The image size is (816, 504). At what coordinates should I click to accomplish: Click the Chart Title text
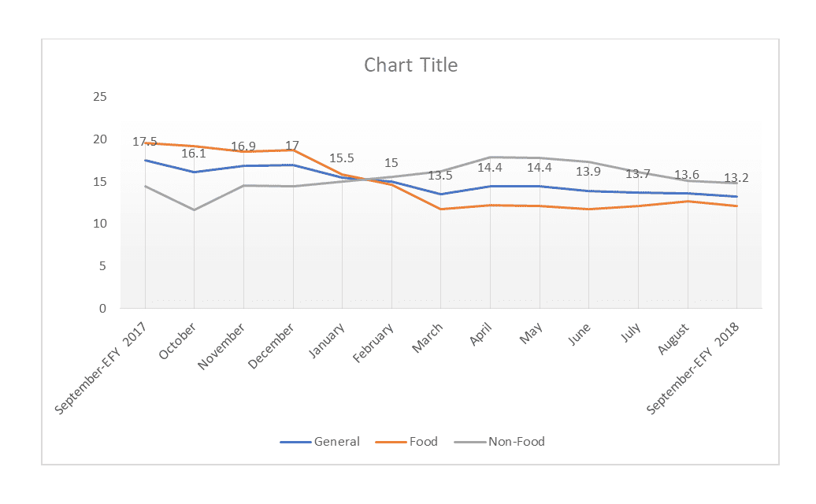(x=410, y=65)
